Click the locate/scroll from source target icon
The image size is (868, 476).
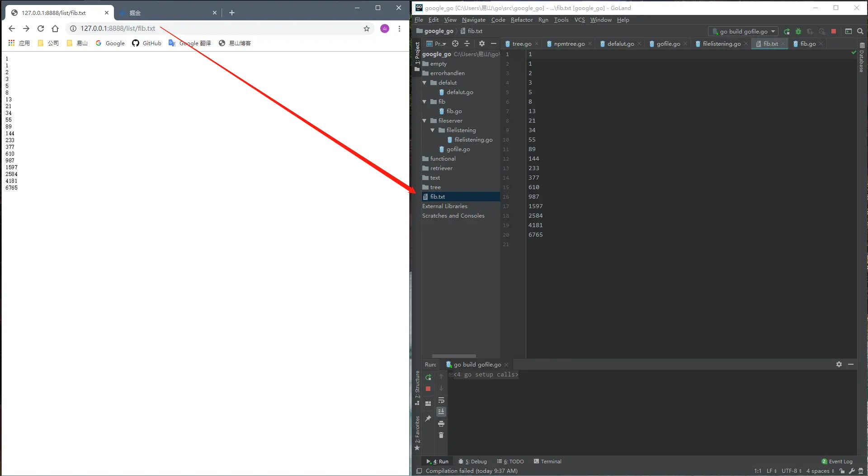coord(455,43)
